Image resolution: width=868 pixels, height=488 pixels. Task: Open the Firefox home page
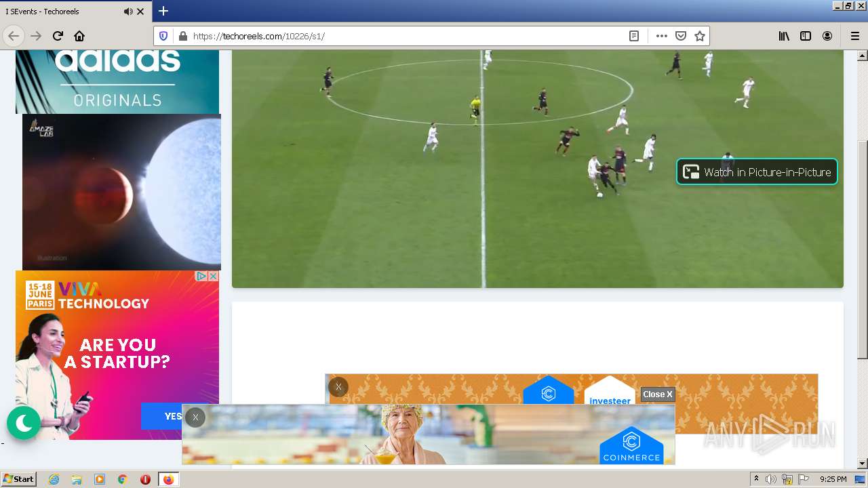[79, 36]
